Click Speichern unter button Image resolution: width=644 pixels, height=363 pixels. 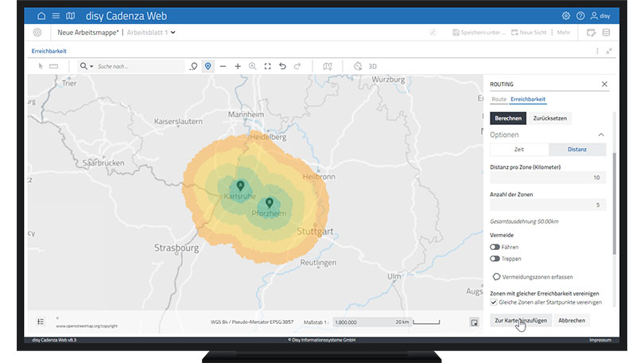479,33
